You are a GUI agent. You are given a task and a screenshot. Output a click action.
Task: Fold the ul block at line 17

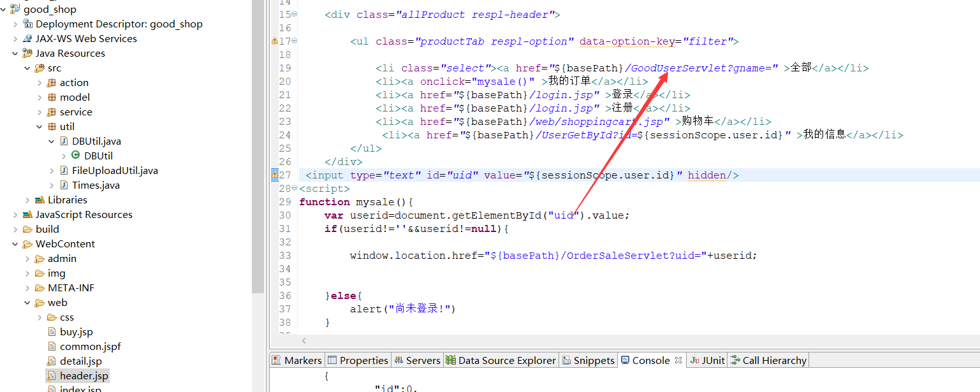[x=294, y=41]
